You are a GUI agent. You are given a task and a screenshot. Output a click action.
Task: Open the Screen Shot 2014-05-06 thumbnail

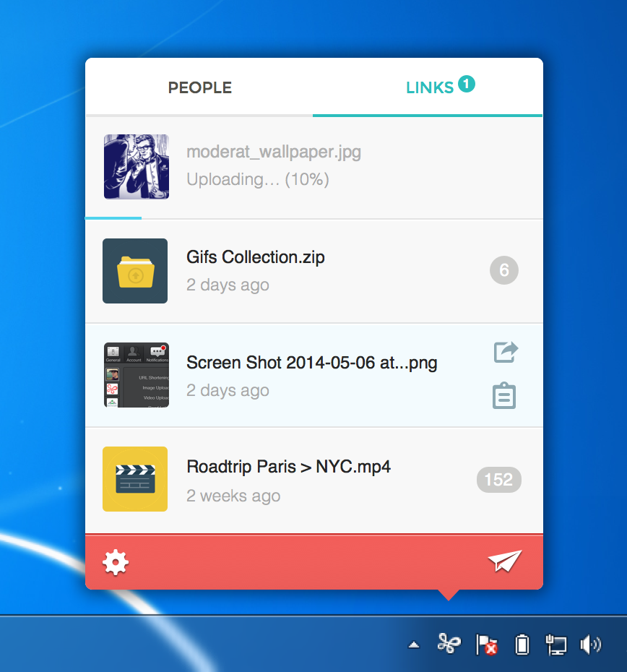tap(137, 375)
